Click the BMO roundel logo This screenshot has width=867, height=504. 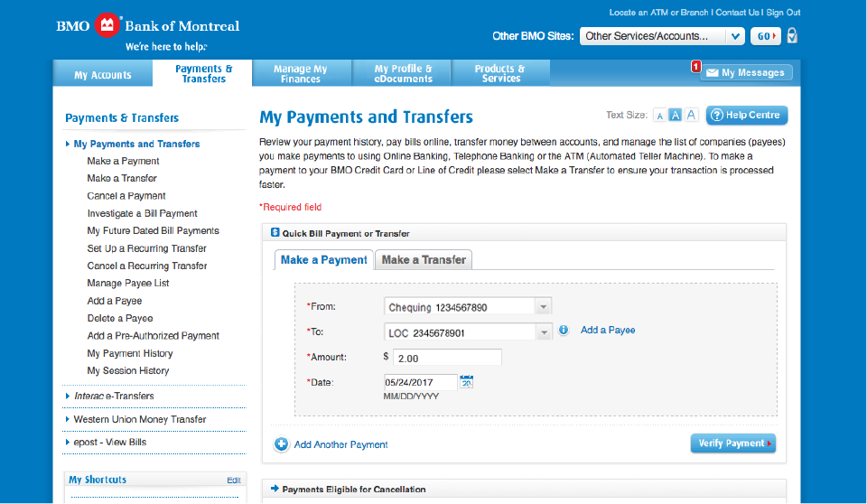tap(107, 25)
